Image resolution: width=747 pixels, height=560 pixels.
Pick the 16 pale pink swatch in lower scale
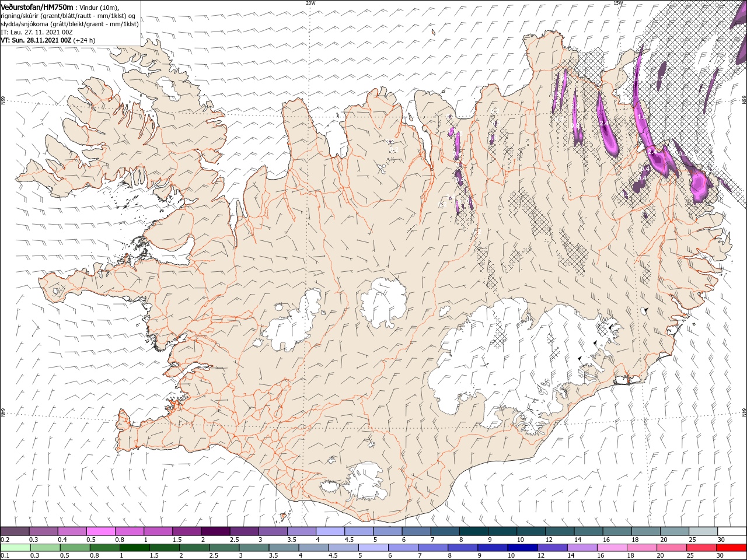pyautogui.click(x=612, y=548)
